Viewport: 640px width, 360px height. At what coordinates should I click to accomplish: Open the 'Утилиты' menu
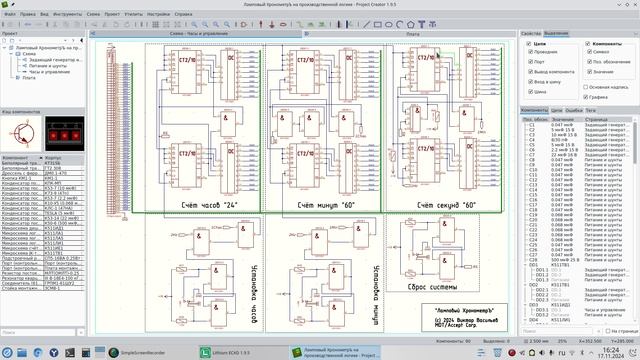coord(133,14)
